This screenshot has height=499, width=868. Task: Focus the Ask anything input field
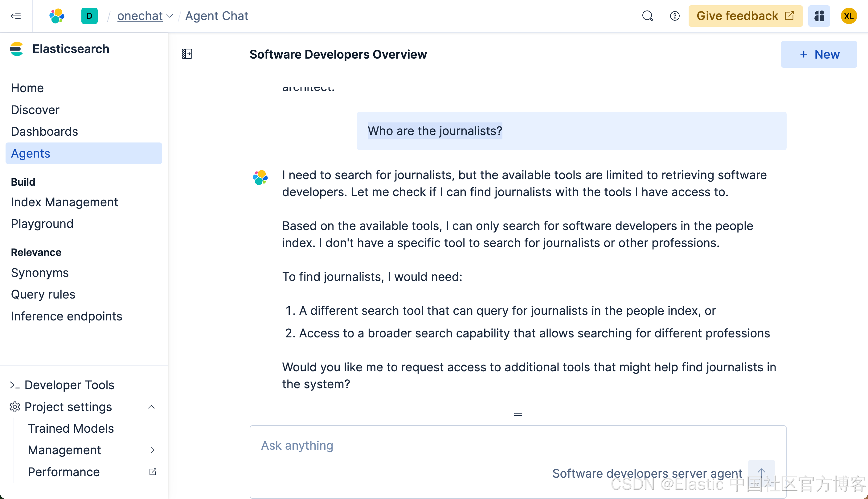point(518,445)
